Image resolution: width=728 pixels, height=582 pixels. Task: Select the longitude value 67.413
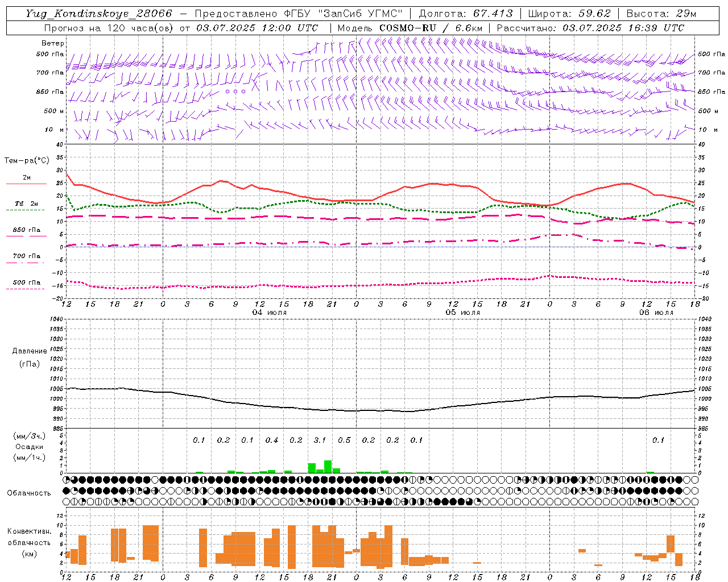tap(493, 14)
